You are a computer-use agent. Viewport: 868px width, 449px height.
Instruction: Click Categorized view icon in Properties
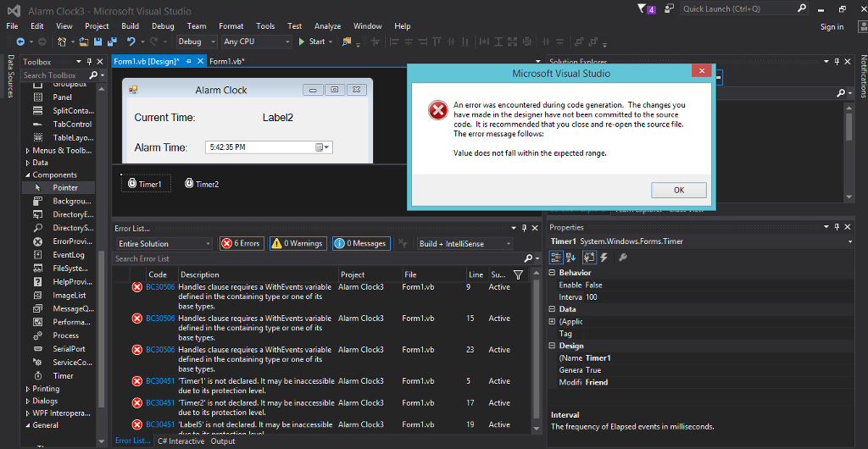[x=556, y=258]
